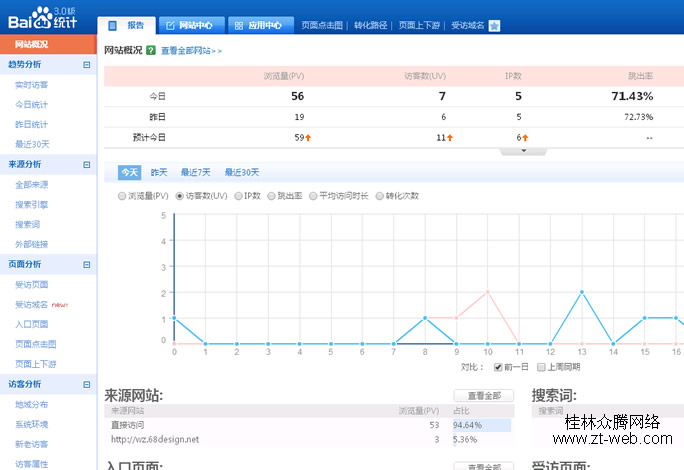Click the http://wz.68design.net source row

309,439
